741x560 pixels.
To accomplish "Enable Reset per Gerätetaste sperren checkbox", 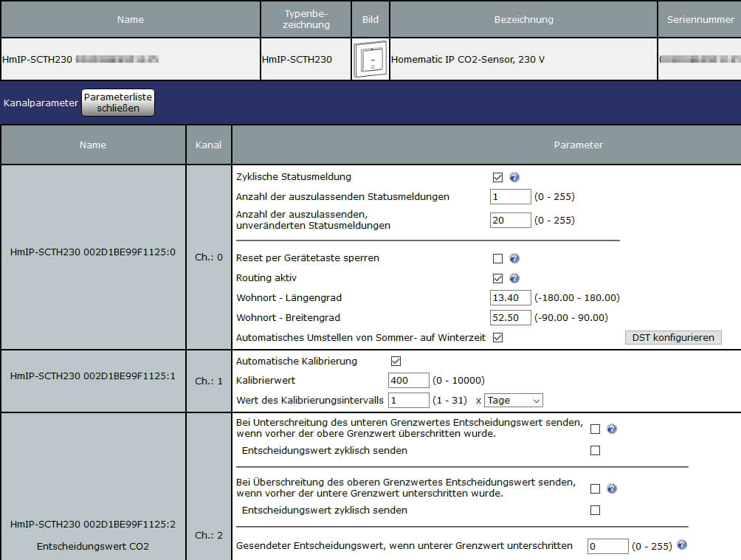I will [497, 258].
